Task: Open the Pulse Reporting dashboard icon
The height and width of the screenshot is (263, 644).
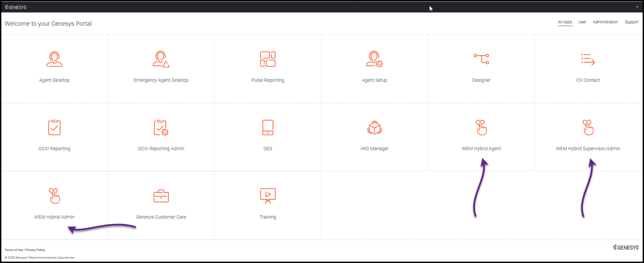Action: [268, 59]
